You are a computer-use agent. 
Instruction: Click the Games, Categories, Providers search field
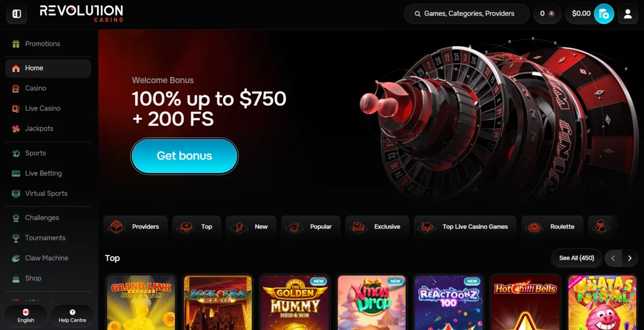click(466, 13)
